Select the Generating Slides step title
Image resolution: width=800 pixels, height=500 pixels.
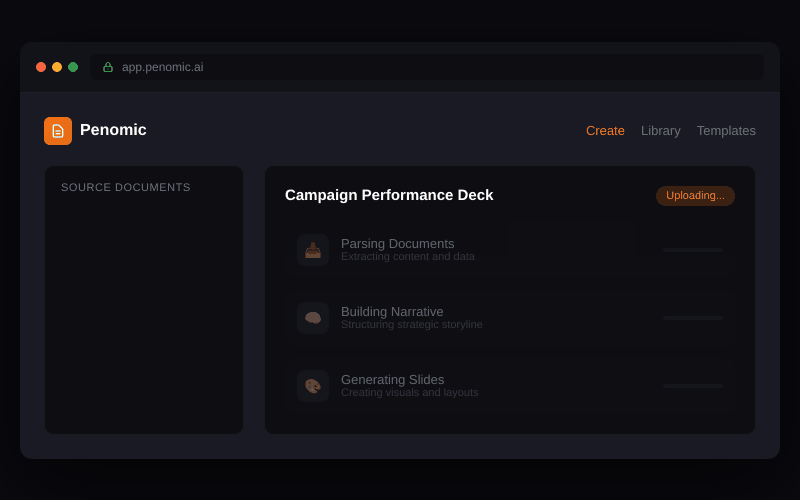click(x=392, y=379)
